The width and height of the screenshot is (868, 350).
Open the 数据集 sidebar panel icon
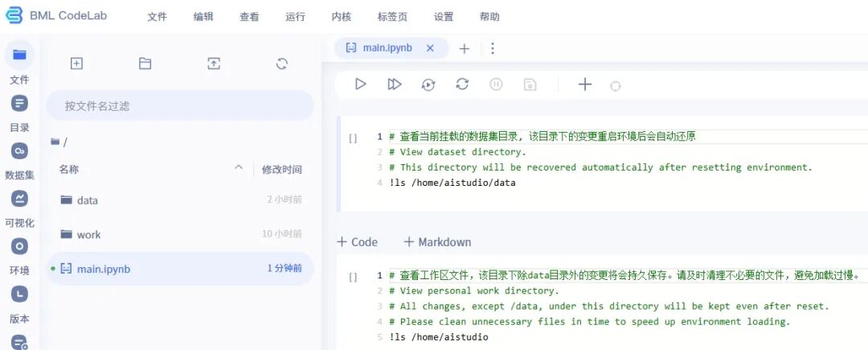tap(19, 150)
